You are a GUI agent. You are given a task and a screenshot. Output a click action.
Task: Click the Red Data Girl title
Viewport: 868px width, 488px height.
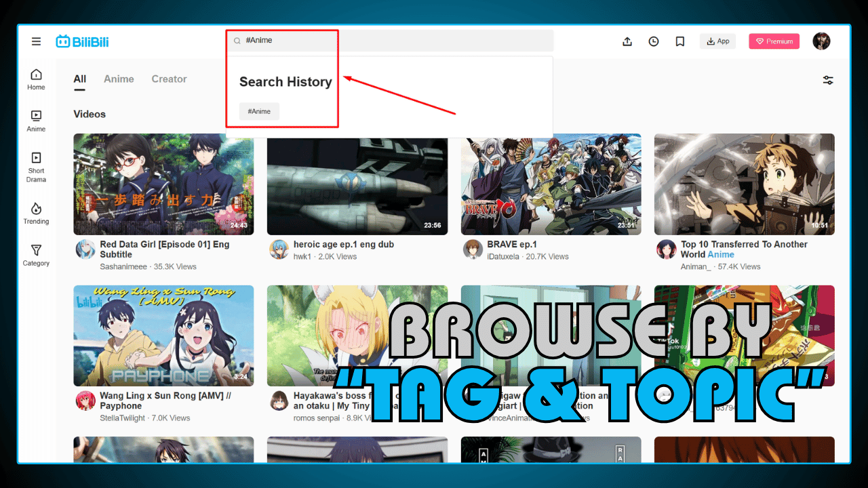[165, 249]
